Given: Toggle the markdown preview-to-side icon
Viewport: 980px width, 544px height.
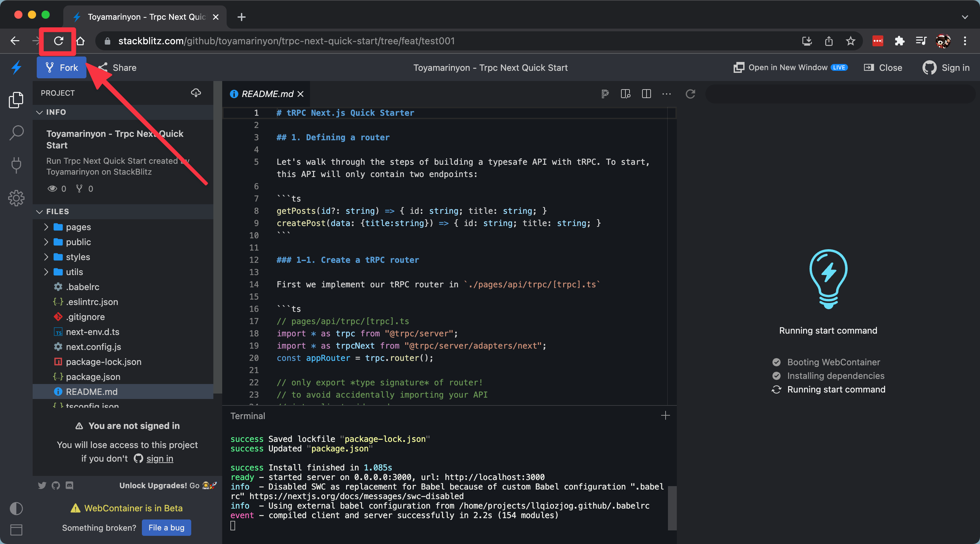Looking at the screenshot, I should point(625,94).
